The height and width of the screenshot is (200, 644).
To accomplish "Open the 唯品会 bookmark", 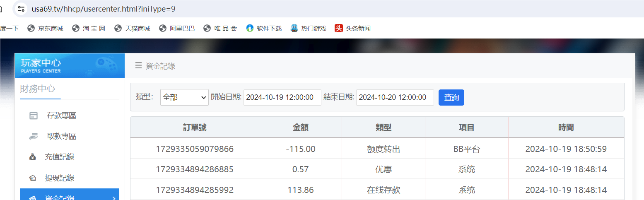I will point(220,29).
